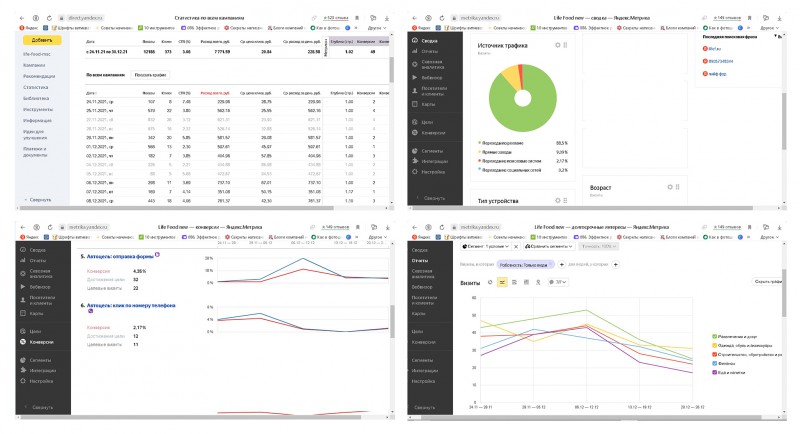Click the Показать график button
Image resolution: width=800 pixels, height=434 pixels.
150,75
